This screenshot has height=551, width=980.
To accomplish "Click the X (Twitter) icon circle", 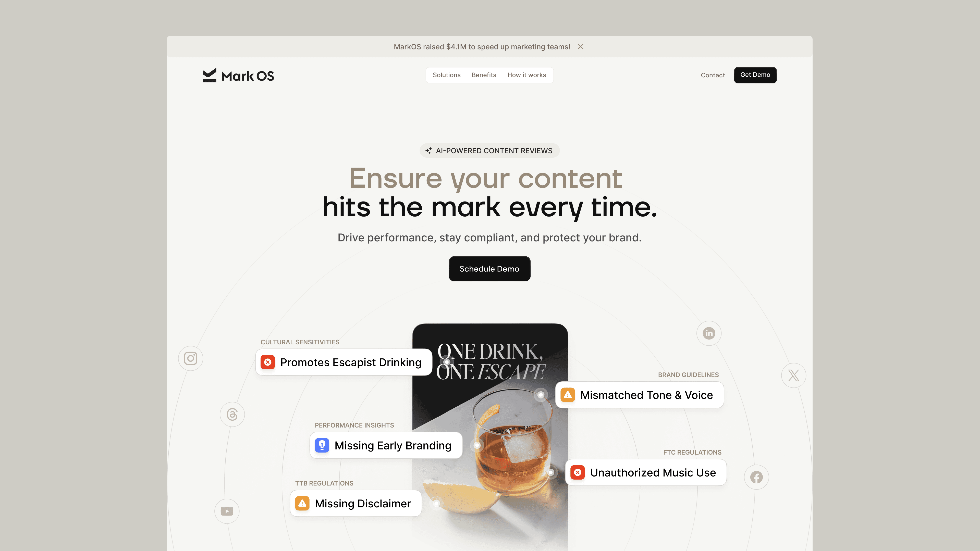I will pos(794,375).
